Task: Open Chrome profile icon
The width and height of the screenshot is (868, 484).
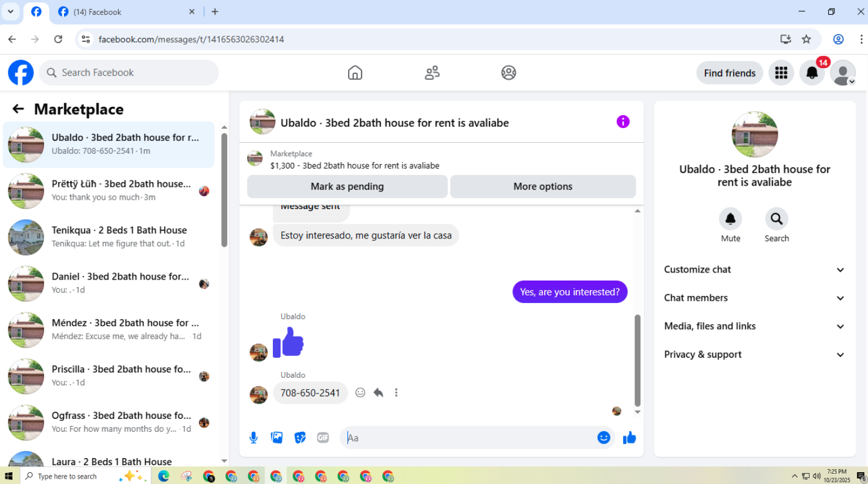Action: pyautogui.click(x=839, y=39)
